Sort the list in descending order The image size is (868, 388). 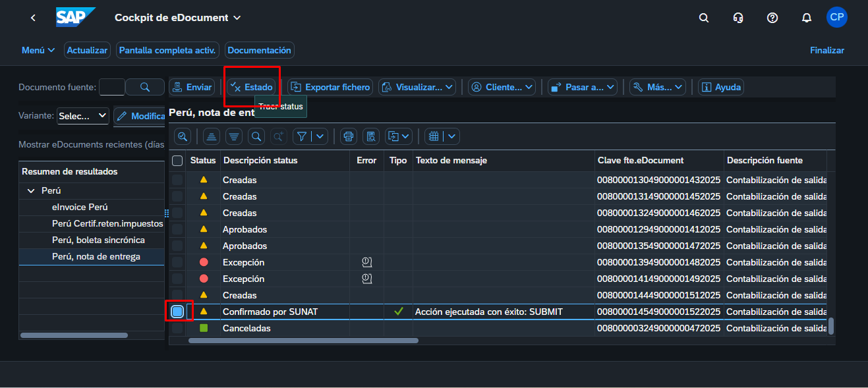234,136
